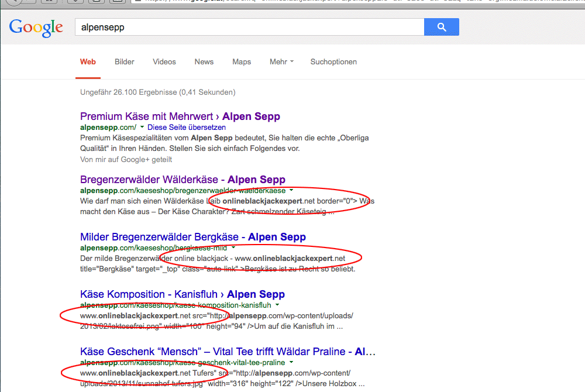This screenshot has width=585, height=392.
Task: Go to the News tab
Action: [204, 62]
